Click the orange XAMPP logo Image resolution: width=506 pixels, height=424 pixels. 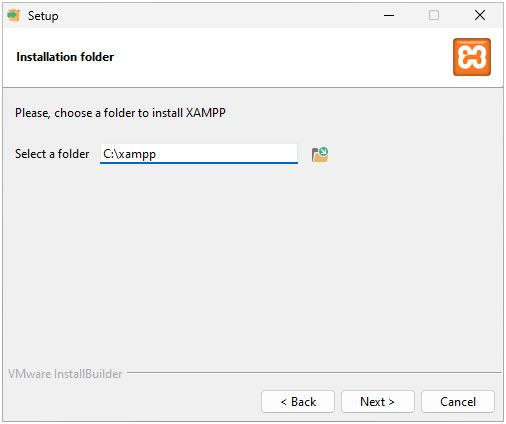point(472,57)
